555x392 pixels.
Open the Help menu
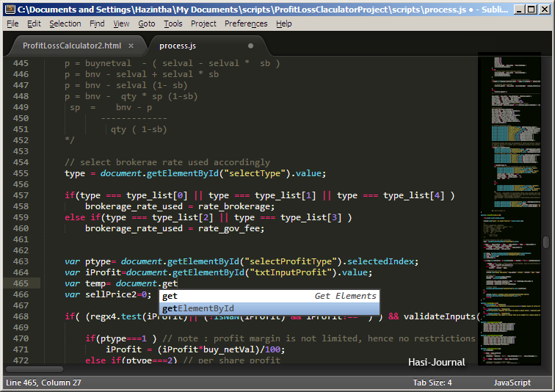pyautogui.click(x=284, y=23)
